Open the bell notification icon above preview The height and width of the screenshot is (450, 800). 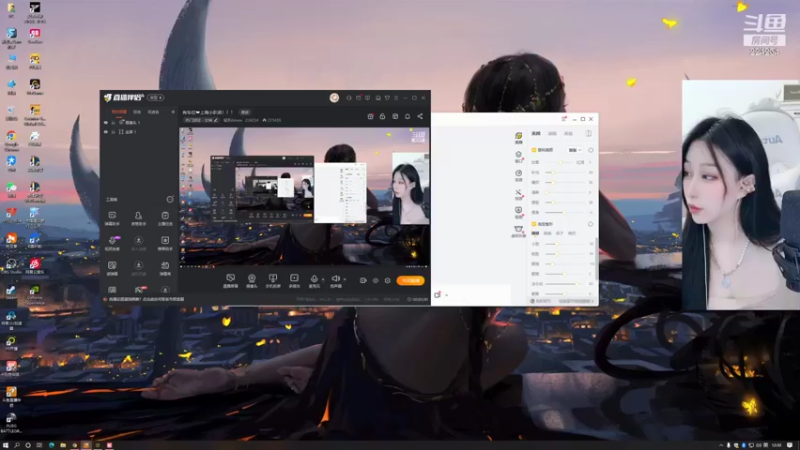pos(407,116)
